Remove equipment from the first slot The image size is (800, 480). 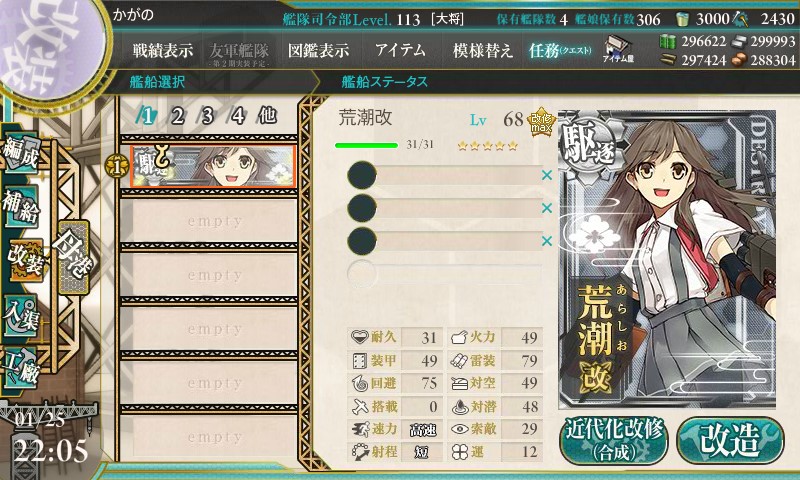pyautogui.click(x=546, y=175)
